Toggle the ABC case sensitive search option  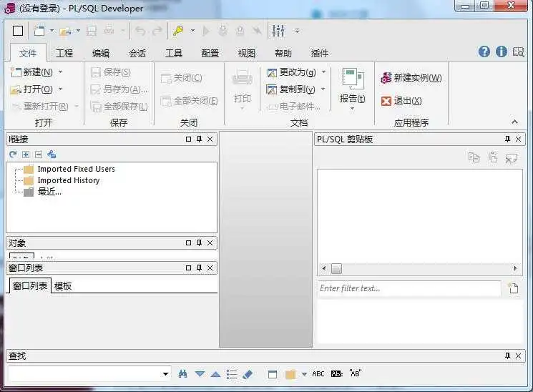tap(318, 374)
